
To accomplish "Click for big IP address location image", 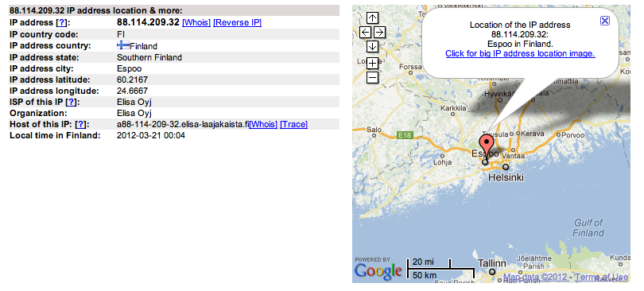I will pyautogui.click(x=520, y=53).
